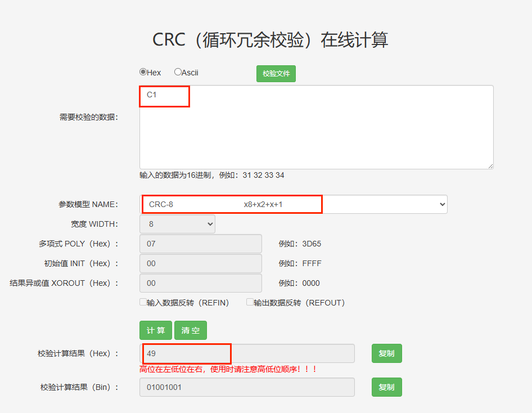Click the Hex result field showing 49
This screenshot has height=413, width=532.
pos(247,353)
